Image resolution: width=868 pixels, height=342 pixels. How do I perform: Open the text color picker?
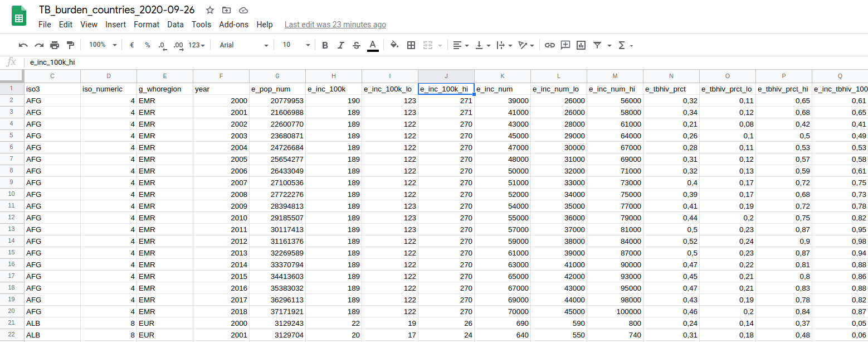[373, 45]
